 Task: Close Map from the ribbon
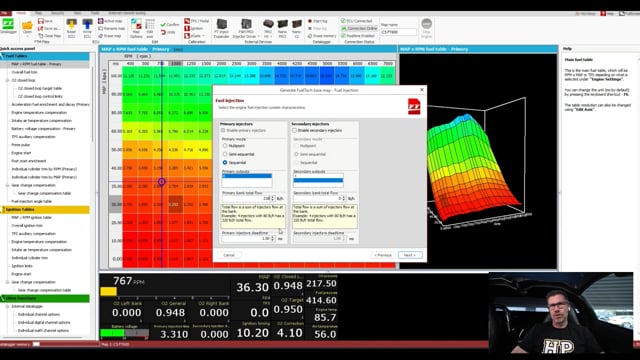point(49,36)
